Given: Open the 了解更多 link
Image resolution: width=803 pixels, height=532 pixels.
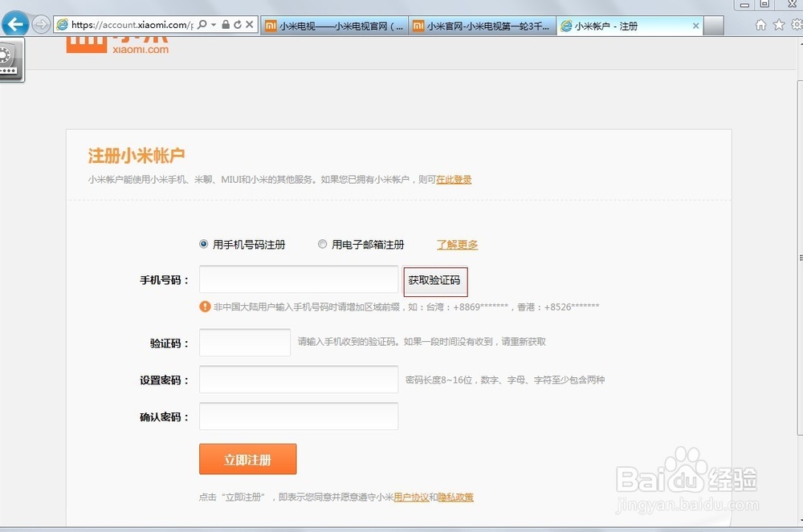Looking at the screenshot, I should (x=457, y=245).
